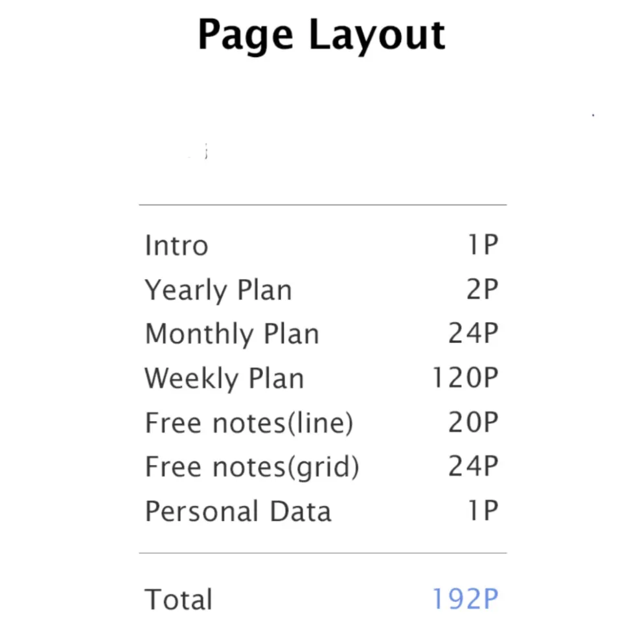Click the Monthly Plan 24P value
The width and height of the screenshot is (644, 644).
[474, 332]
